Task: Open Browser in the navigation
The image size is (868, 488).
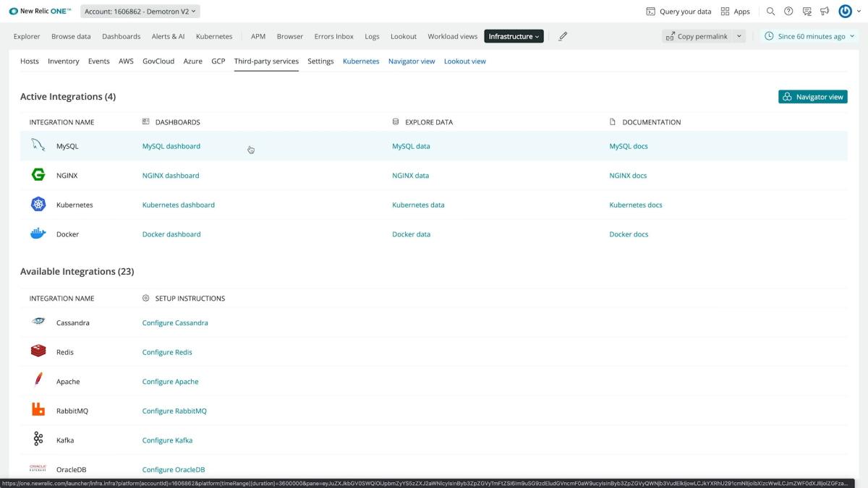Action: [290, 36]
